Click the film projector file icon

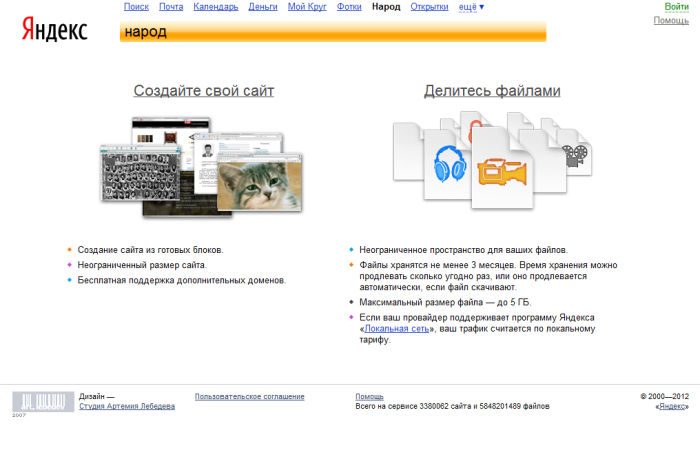[576, 155]
